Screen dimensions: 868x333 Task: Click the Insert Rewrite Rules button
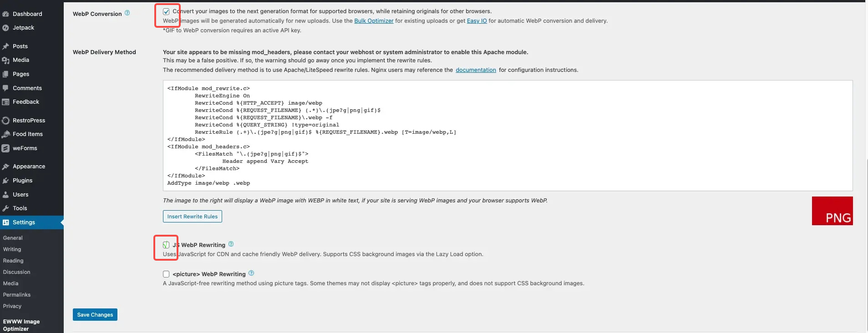click(x=192, y=216)
